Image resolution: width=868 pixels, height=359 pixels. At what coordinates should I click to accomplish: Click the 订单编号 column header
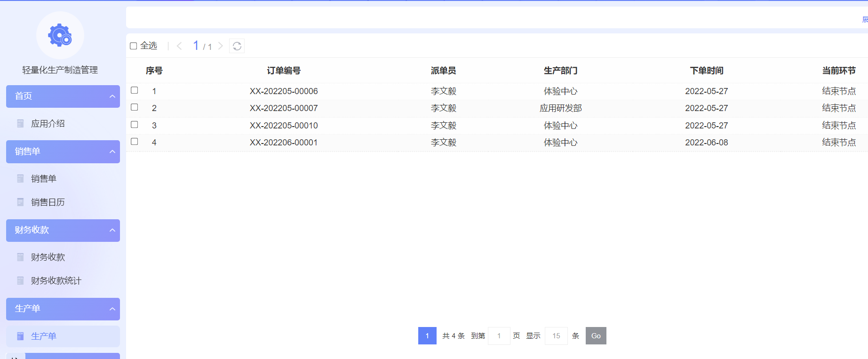tap(284, 71)
